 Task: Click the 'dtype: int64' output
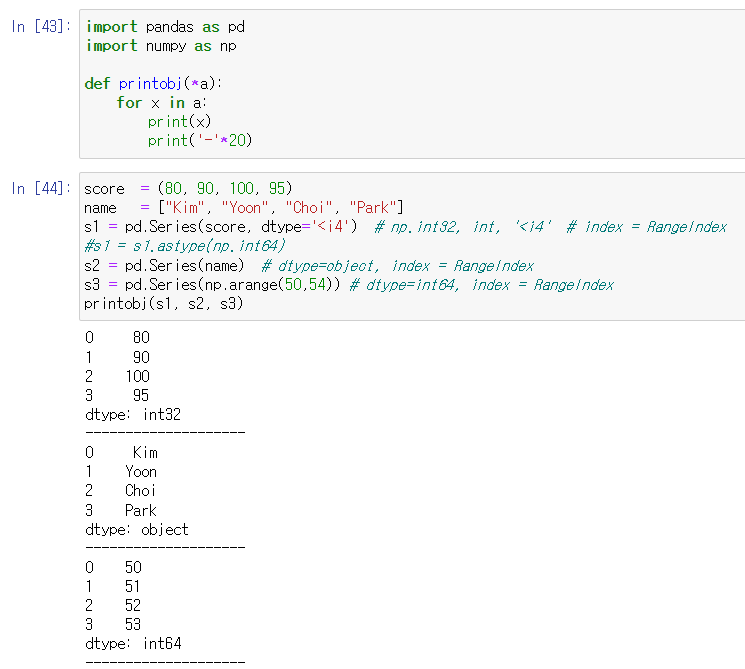[x=134, y=644]
